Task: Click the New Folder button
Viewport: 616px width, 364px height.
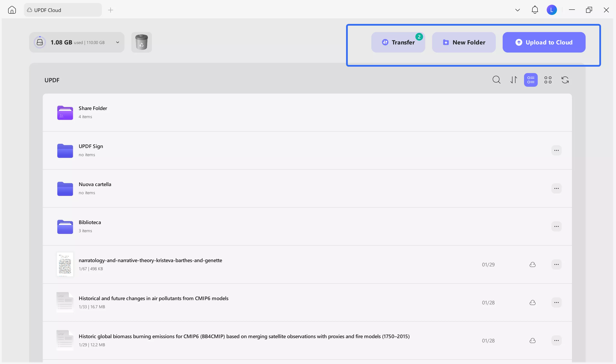Action: click(x=463, y=42)
